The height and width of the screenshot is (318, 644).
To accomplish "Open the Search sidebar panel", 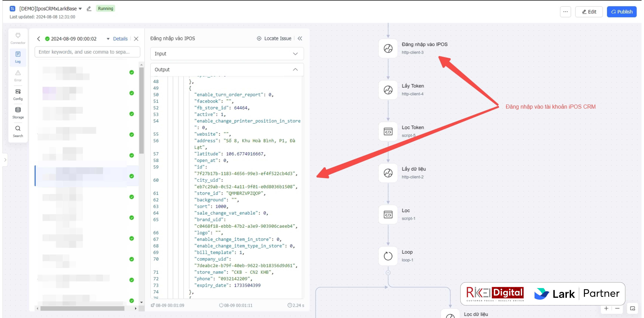I will [x=18, y=131].
